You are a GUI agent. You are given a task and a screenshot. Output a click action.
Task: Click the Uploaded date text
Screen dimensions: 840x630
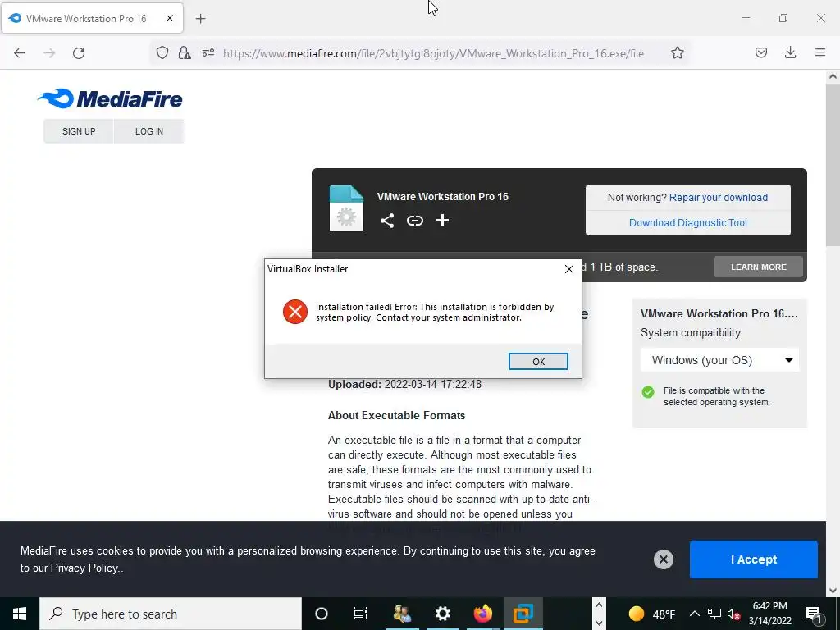click(404, 384)
